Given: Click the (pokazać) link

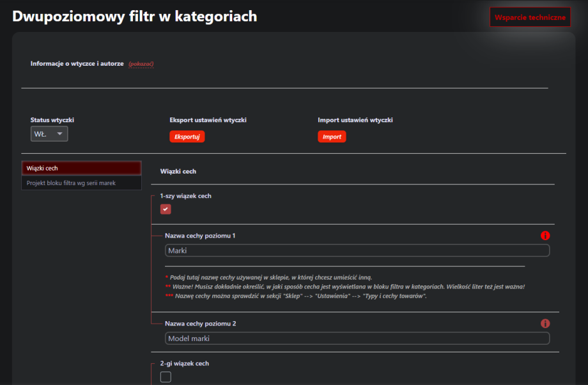Looking at the screenshot, I should click(x=141, y=64).
